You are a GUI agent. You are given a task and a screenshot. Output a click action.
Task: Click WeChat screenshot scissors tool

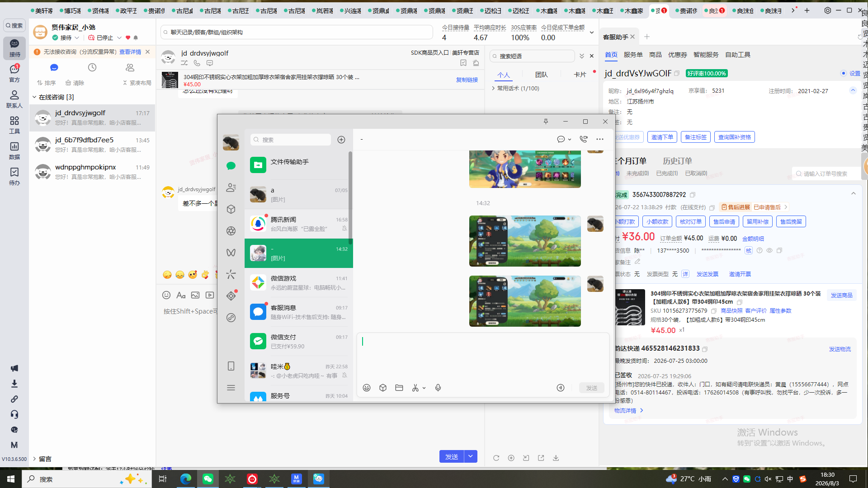415,388
